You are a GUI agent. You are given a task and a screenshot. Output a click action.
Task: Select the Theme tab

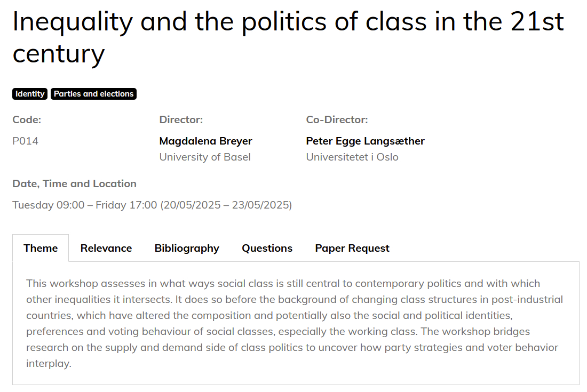41,248
